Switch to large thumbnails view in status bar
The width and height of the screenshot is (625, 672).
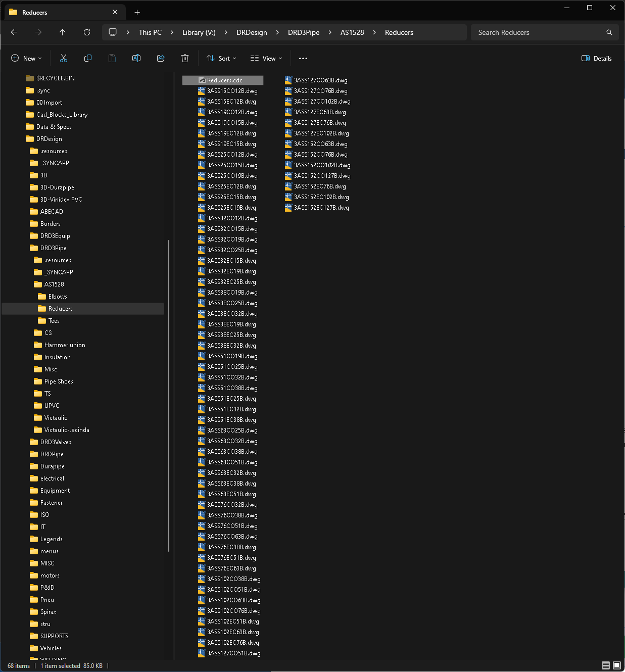[617, 665]
